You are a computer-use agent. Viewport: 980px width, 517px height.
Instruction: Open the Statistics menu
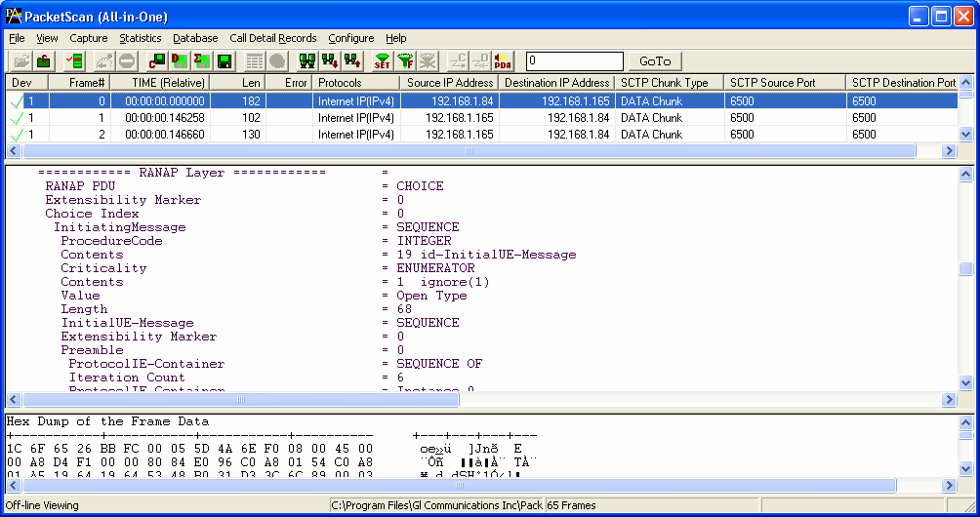140,38
